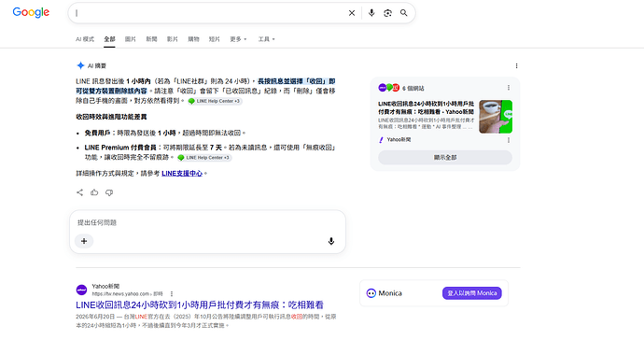Open the 影片 tab
Viewport: 644px width, 340px height.
tap(172, 39)
